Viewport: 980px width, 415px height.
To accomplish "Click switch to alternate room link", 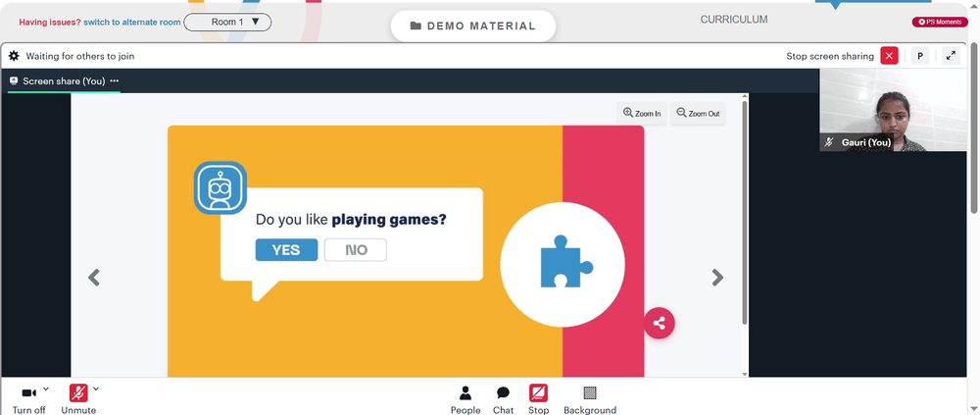I will tap(132, 22).
